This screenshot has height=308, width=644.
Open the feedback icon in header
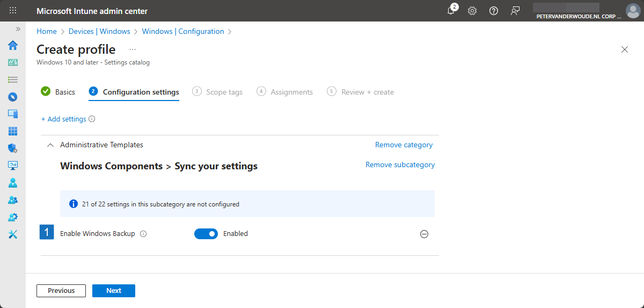pyautogui.click(x=515, y=11)
